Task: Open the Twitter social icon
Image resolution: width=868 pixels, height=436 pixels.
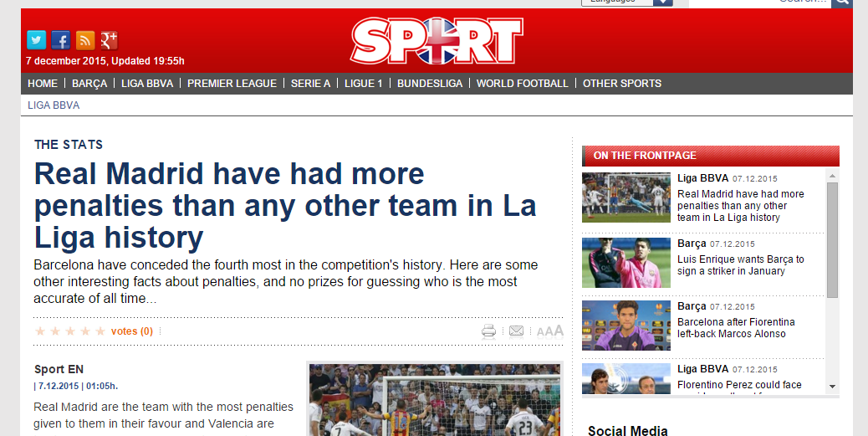Action: tap(37, 40)
